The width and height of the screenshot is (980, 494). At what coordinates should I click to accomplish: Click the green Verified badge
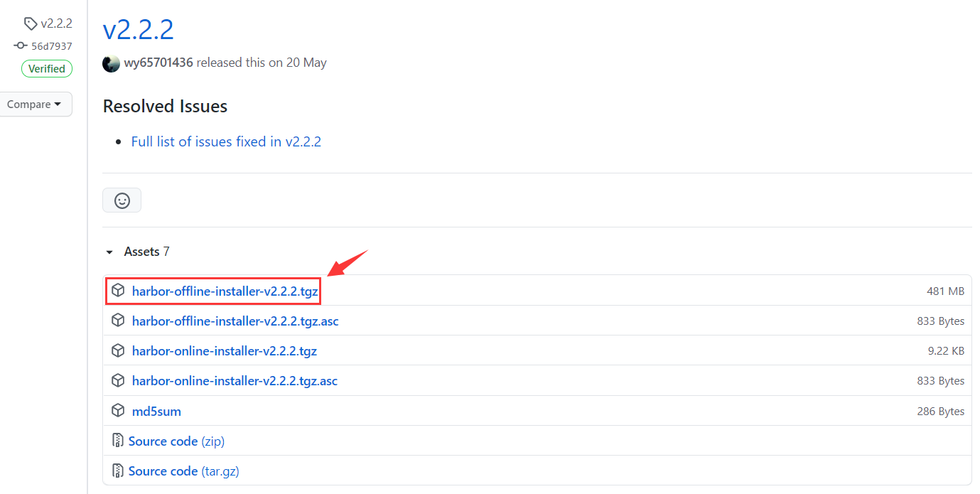47,69
